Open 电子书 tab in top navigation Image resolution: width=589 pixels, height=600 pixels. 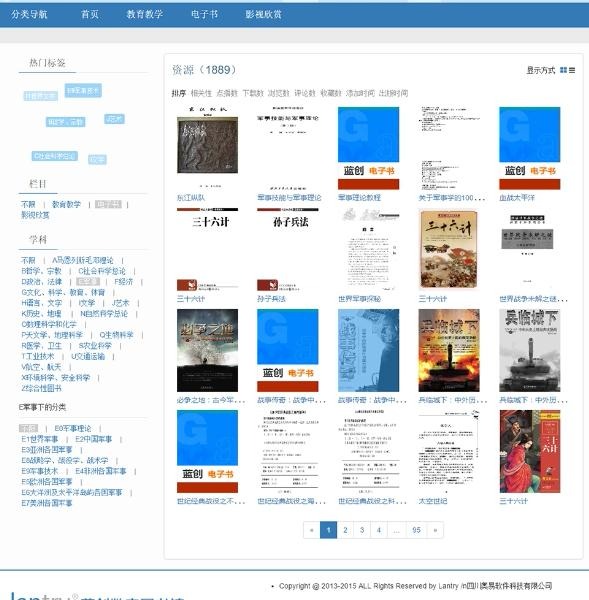tap(204, 15)
